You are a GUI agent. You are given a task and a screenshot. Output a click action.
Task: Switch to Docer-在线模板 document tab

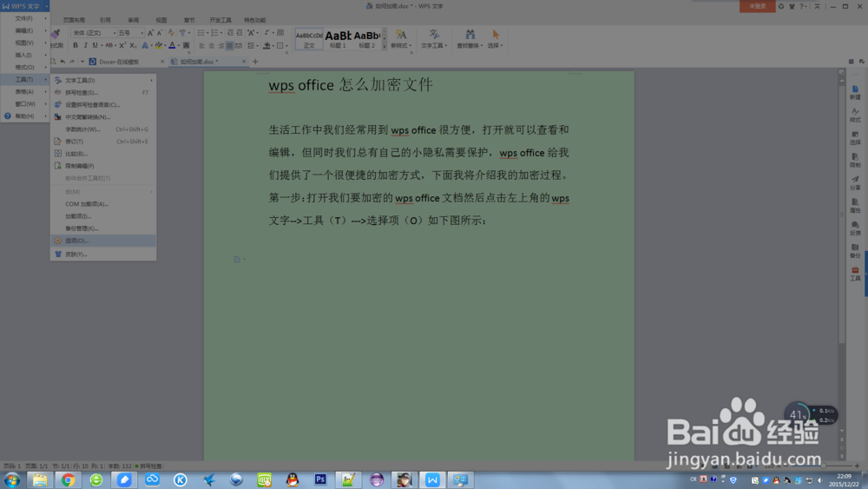(x=119, y=62)
